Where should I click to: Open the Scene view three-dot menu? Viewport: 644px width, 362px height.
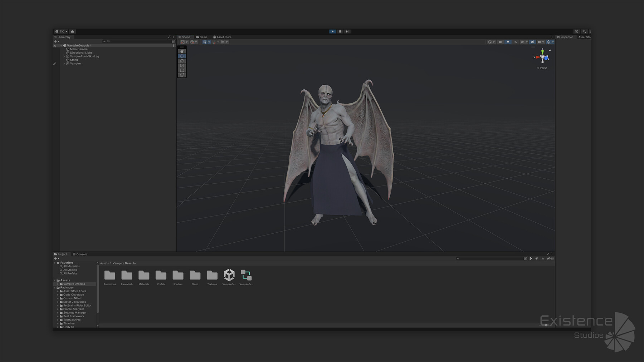pos(552,37)
